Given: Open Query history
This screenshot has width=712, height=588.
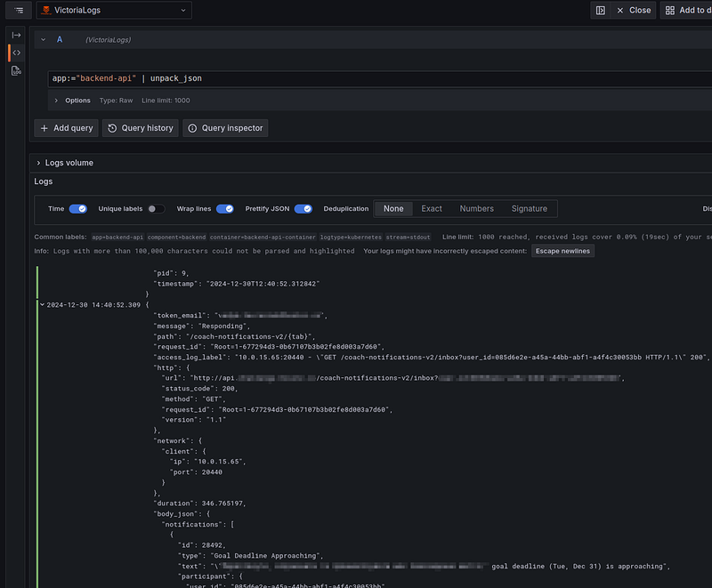Looking at the screenshot, I should click(140, 128).
